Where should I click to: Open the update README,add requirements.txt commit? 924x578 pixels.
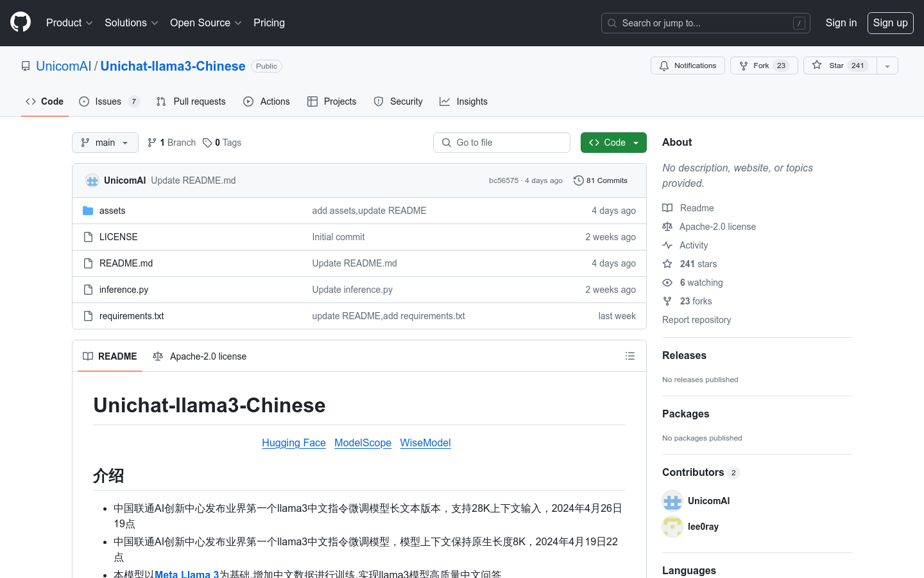(x=388, y=316)
